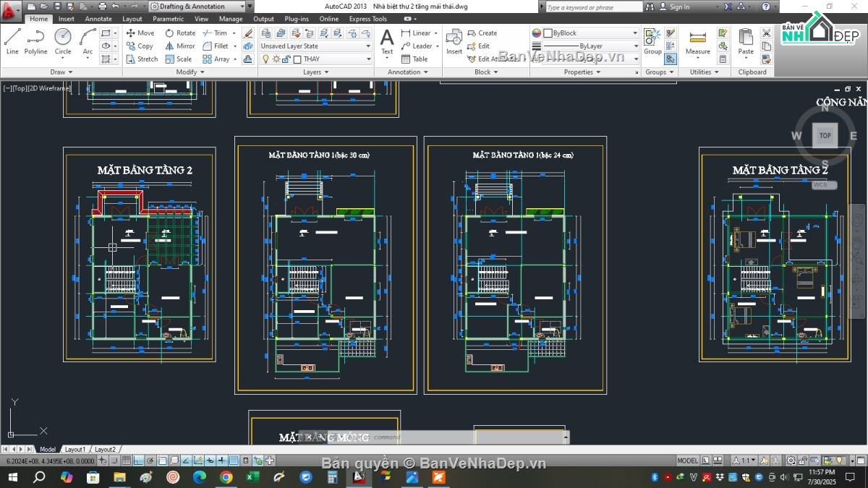
Task: Toggle Grid display in status bar
Action: click(127, 461)
